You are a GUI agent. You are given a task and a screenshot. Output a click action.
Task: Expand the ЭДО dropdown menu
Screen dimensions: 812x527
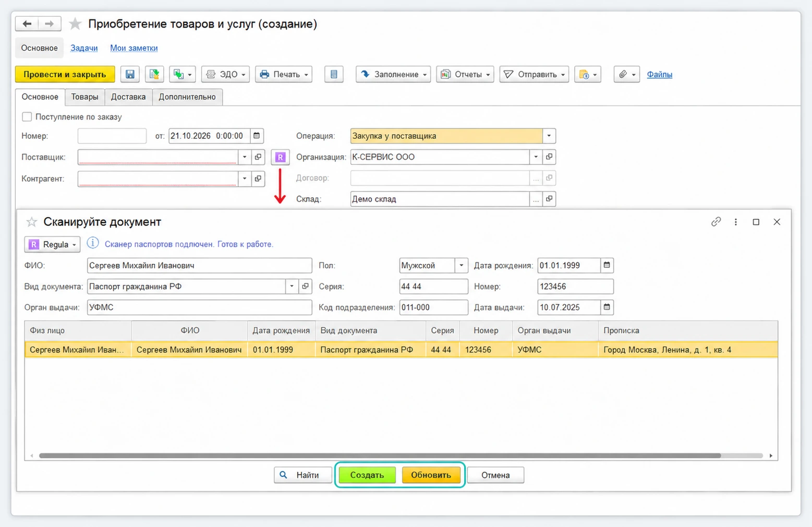(x=226, y=74)
